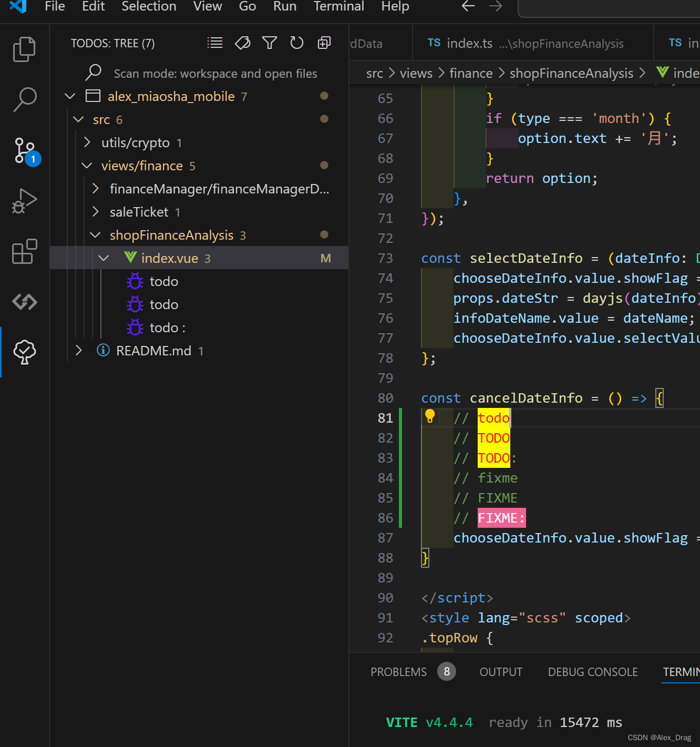Switch to the OUTPUT panel tab
Image resolution: width=700 pixels, height=747 pixels.
[x=501, y=672]
